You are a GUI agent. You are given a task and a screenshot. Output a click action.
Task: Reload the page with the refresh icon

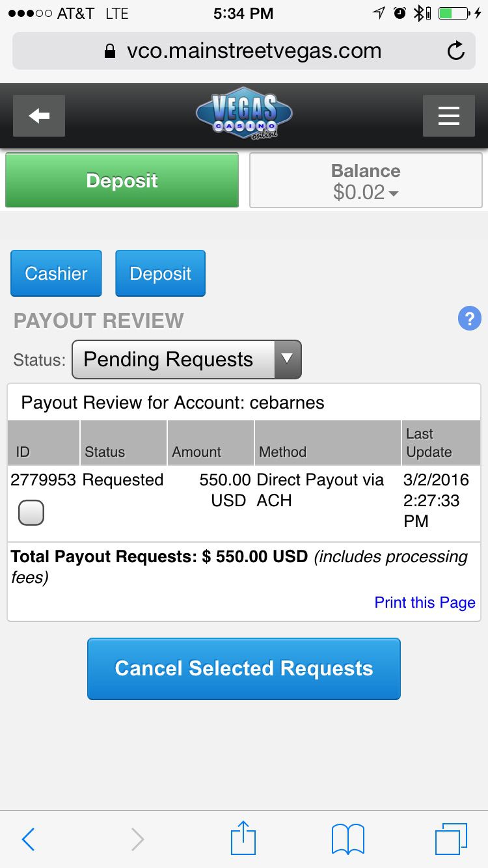coord(456,51)
